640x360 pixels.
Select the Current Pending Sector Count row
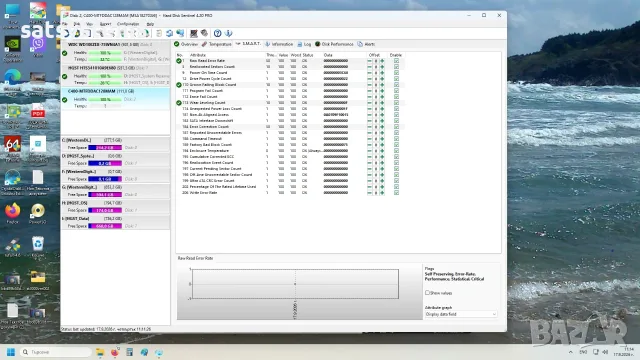pos(290,169)
